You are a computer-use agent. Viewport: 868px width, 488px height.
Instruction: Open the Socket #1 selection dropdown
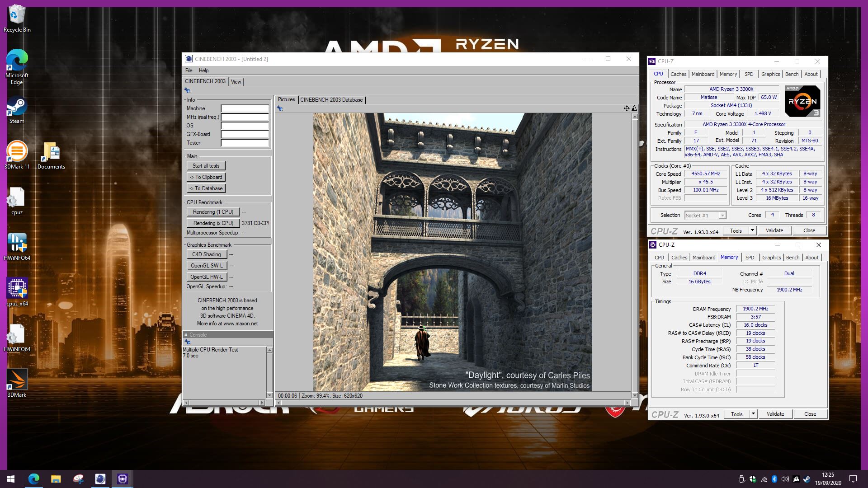point(705,216)
